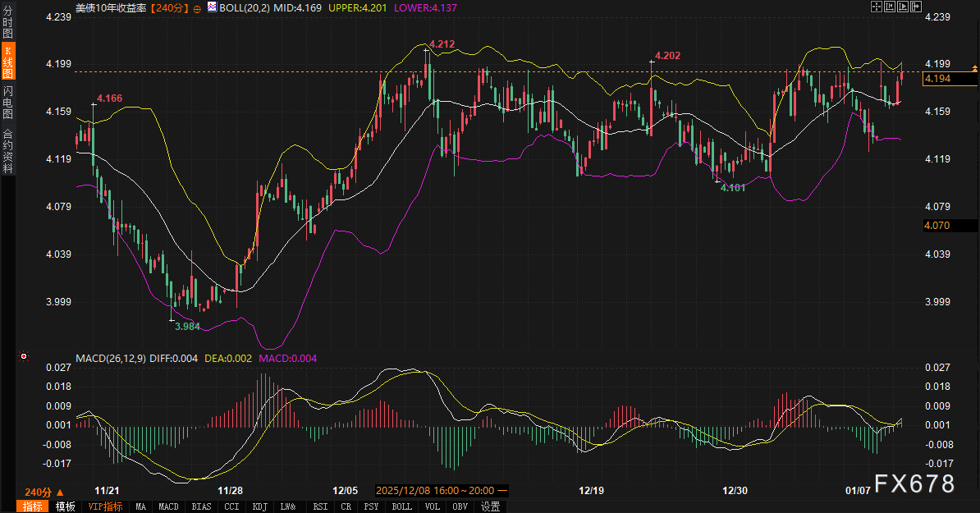
Task: Click the red target icon above MACD
Action: point(24,356)
